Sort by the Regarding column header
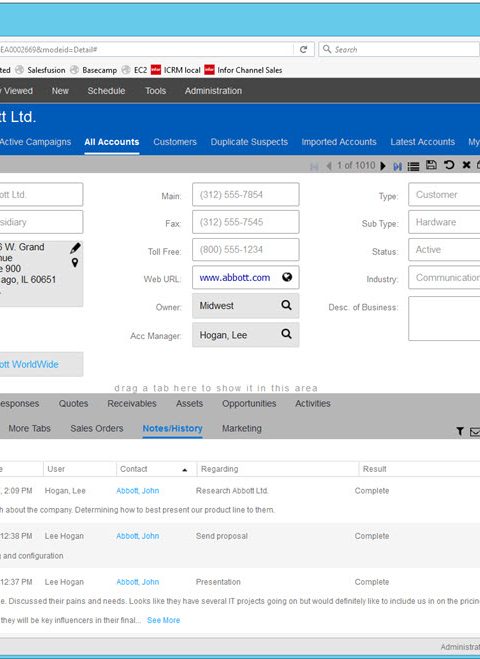Viewport: 480px width, 659px height. 278,469
